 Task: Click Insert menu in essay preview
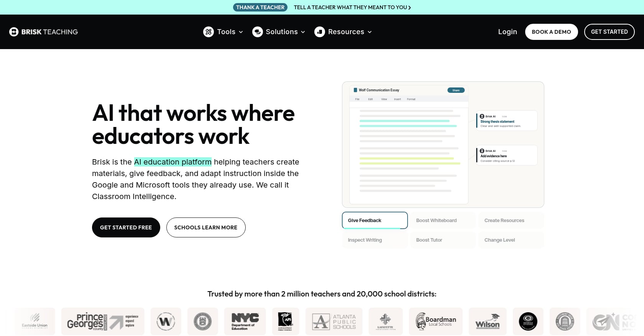click(x=398, y=99)
